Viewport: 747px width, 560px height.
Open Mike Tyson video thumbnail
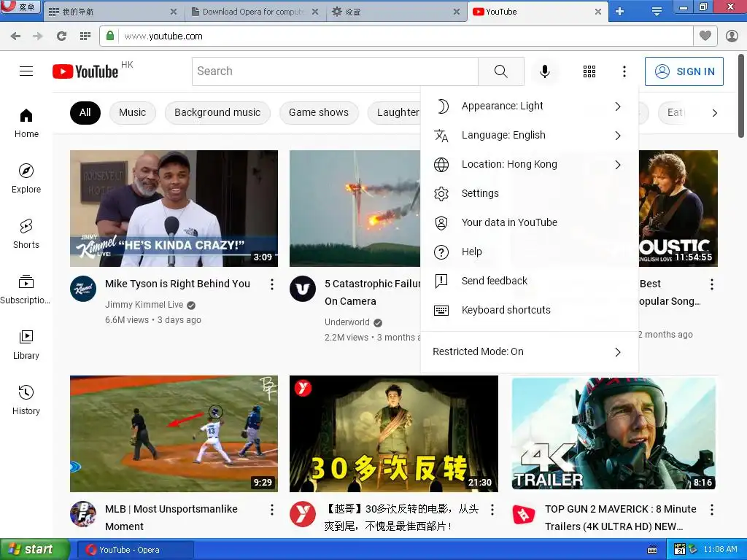pyautogui.click(x=174, y=209)
